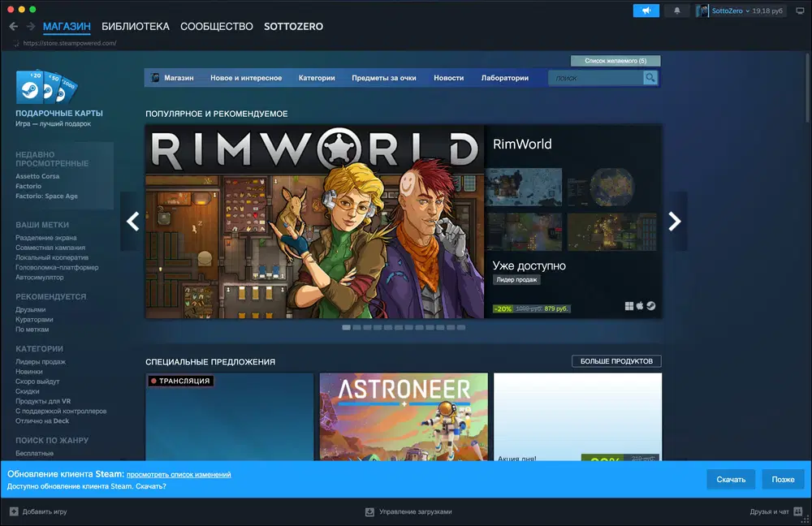This screenshot has height=526, width=812.
Task: Open Автосимулятор tag link
Action: tap(39, 277)
